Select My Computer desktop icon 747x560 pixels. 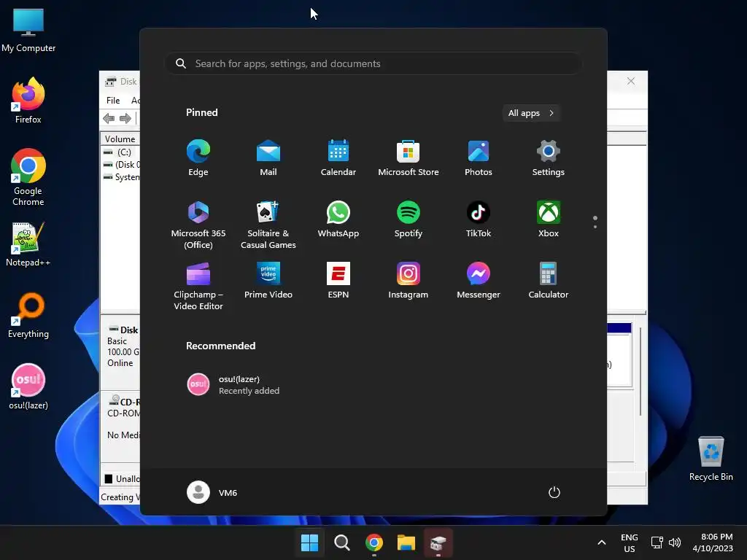tap(28, 31)
